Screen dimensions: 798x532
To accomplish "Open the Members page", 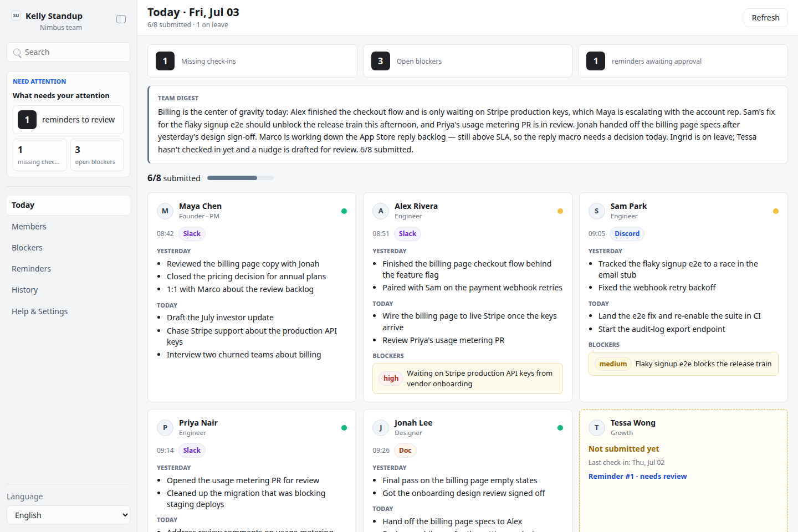I will click(68, 227).
